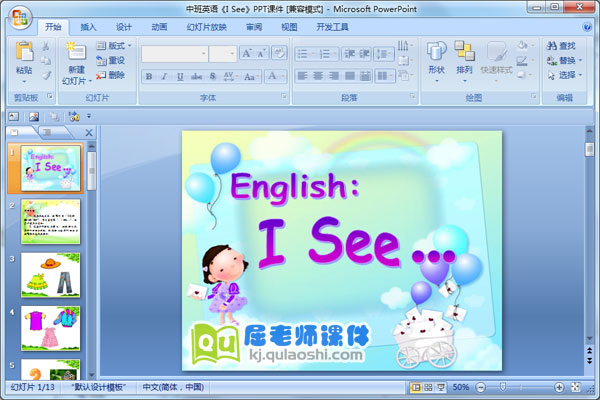Click the 选择 (Select) button
600x400 pixels.
coord(564,75)
